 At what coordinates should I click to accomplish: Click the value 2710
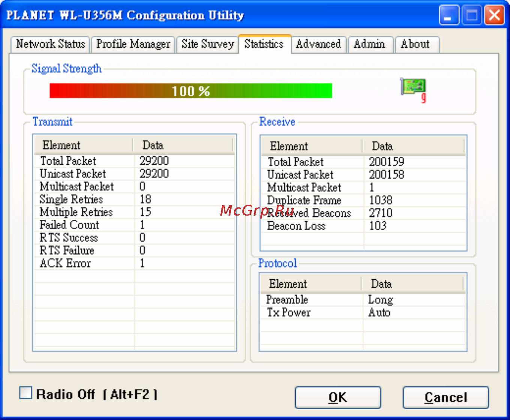pos(381,213)
